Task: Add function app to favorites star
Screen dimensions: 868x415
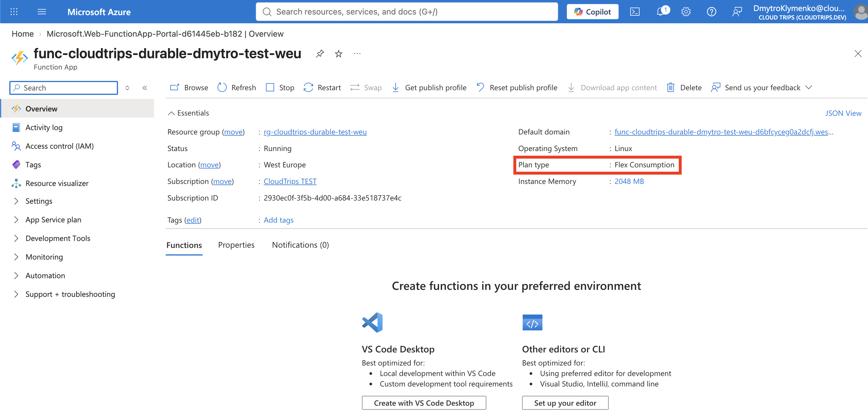Action: 339,54
